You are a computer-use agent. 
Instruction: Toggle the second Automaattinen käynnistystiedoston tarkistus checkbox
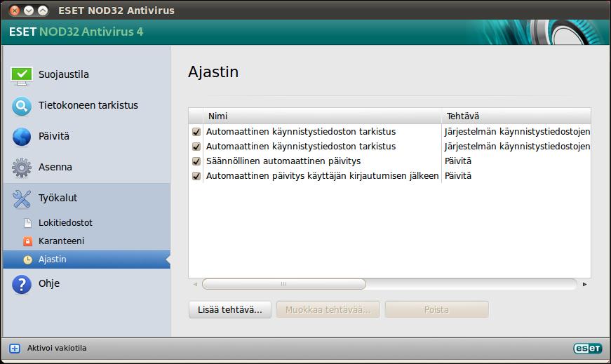pos(196,147)
